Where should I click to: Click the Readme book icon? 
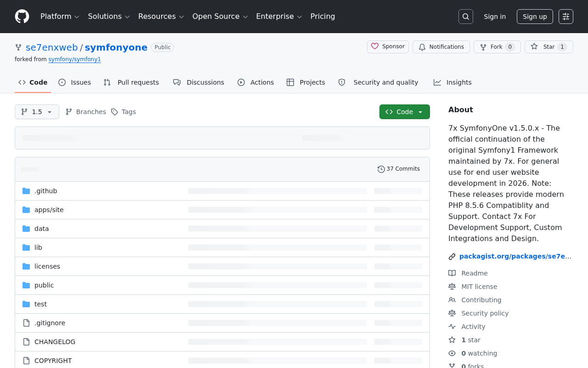[x=452, y=273]
